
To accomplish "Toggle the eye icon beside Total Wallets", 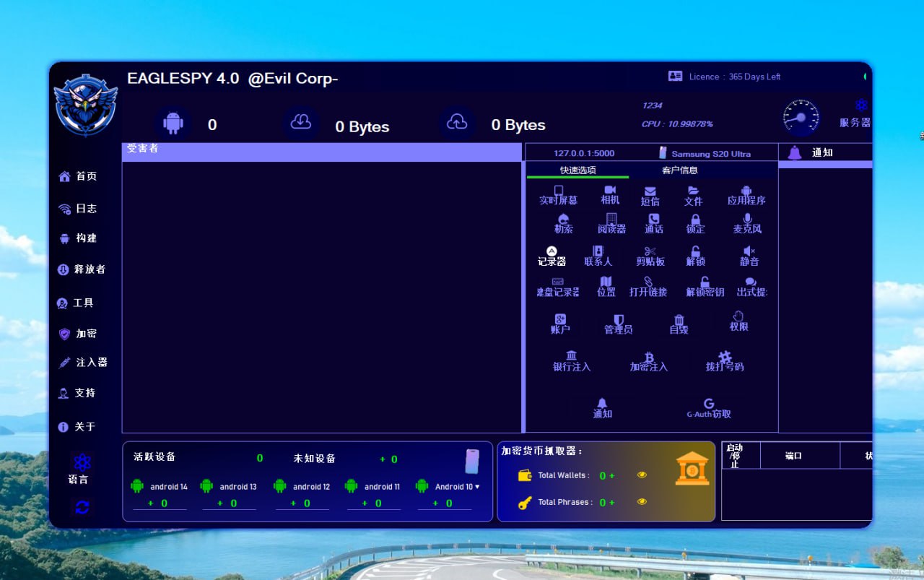I will (642, 475).
